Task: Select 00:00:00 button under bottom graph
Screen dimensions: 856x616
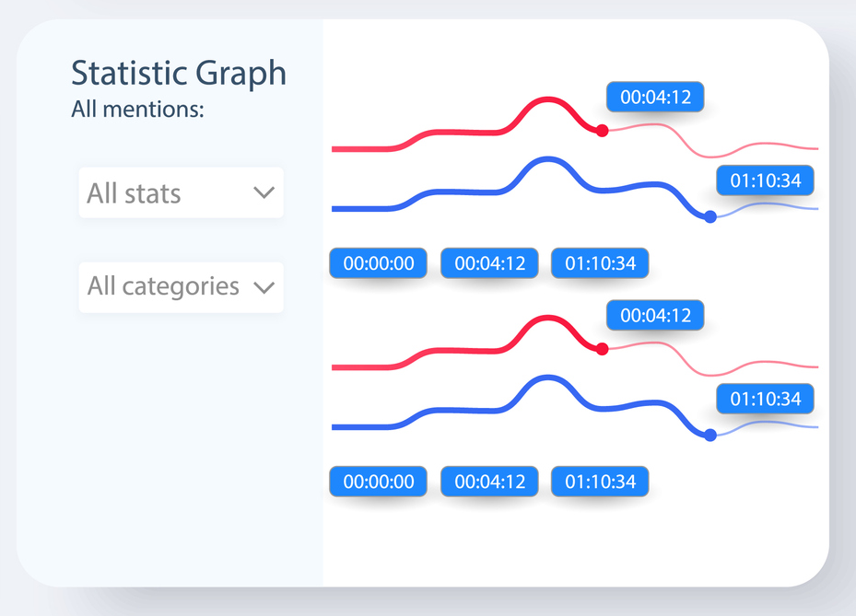Action: coord(379,482)
